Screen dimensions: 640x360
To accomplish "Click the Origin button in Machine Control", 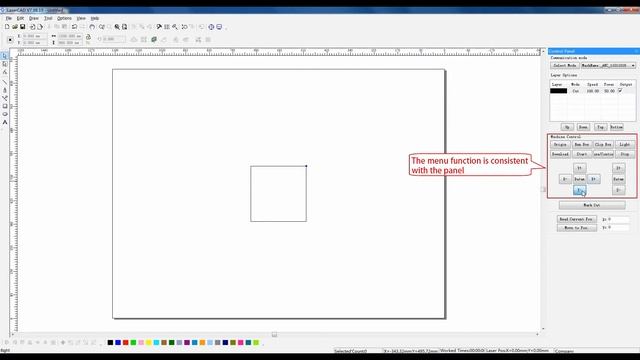I will pyautogui.click(x=560, y=144).
